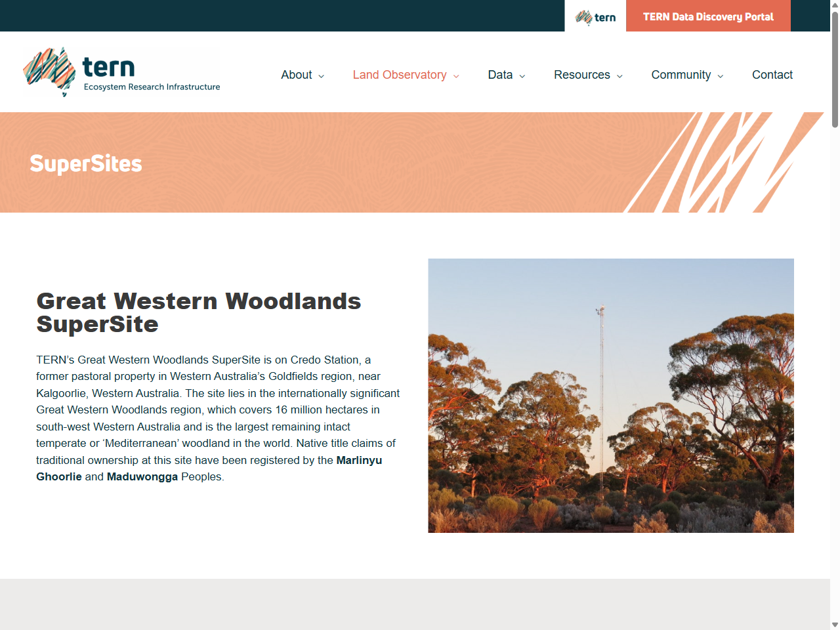Viewport: 840px width, 630px height.
Task: Click the scrollbar up arrow
Action: tap(835, 5)
